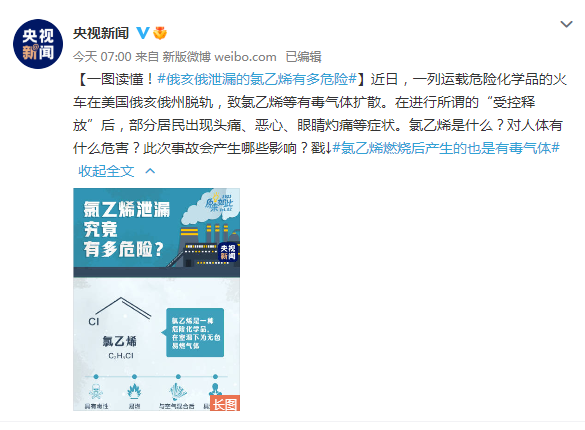Viewport: 585px width, 430px height.
Task: Open hashtag #俄亥俄泄漏的氯乙烯有多危险#
Action: 257,79
